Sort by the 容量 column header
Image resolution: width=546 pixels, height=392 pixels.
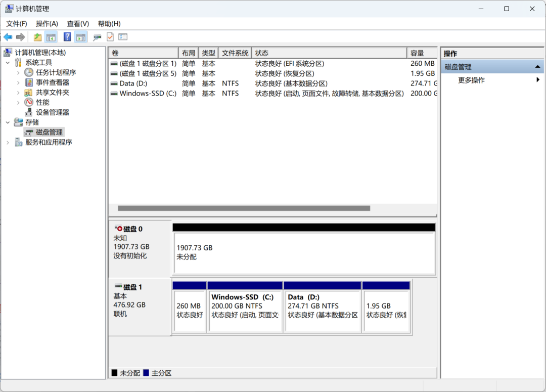(x=422, y=53)
